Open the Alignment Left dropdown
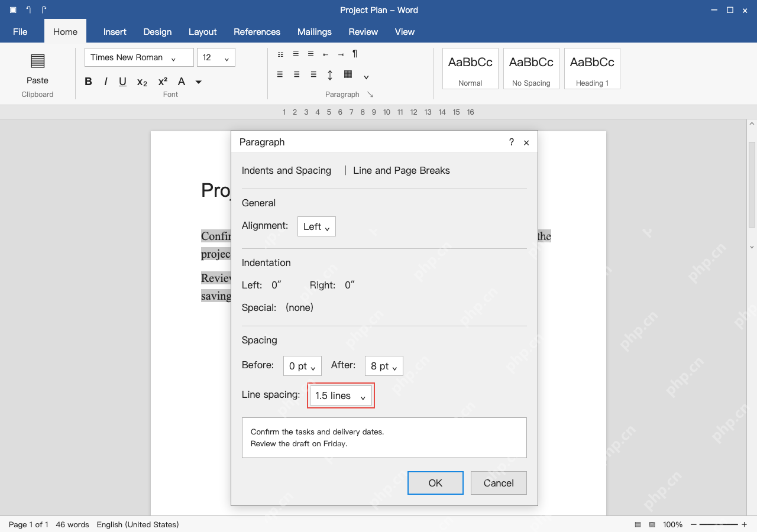The height and width of the screenshot is (532, 757). [x=316, y=226]
